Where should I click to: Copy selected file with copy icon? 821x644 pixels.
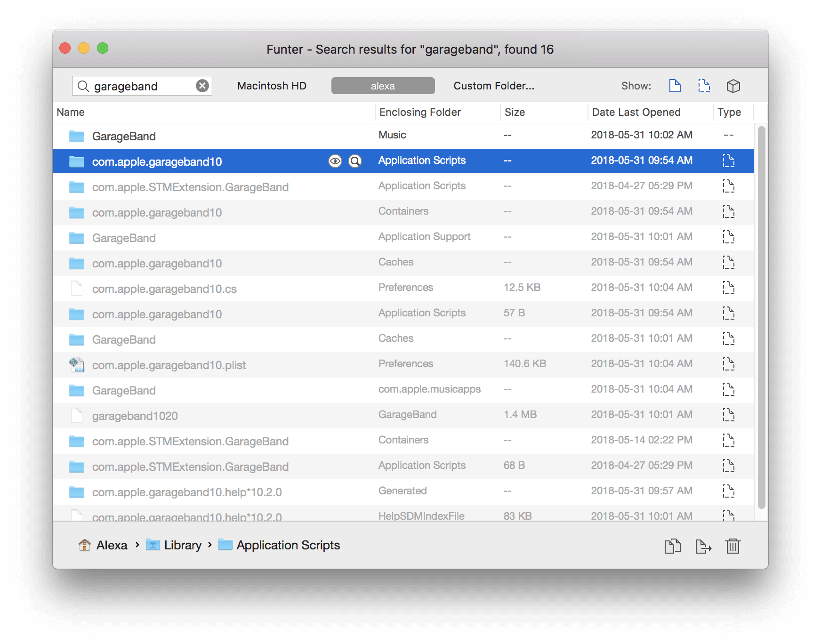pyautogui.click(x=673, y=546)
